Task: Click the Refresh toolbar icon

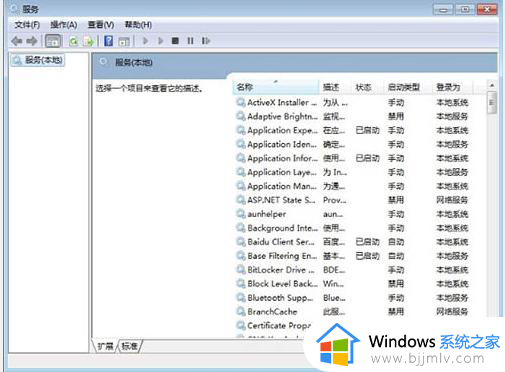Action: 73,41
